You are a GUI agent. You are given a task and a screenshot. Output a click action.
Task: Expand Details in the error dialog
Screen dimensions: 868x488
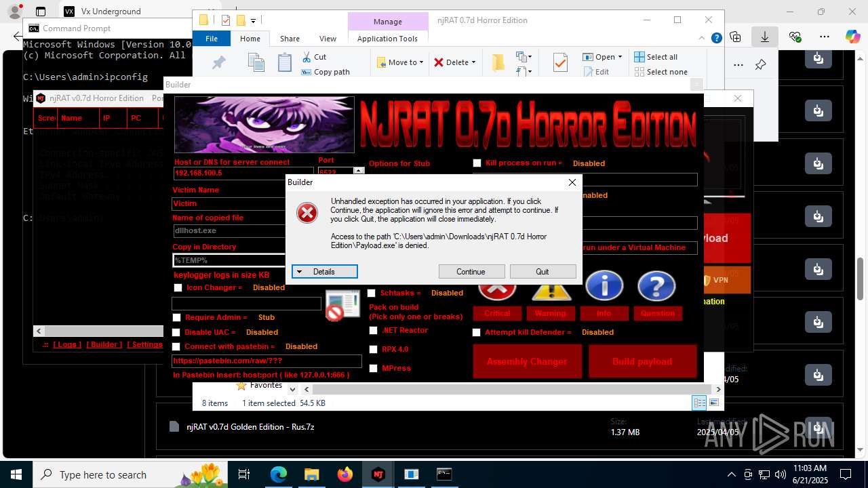324,272
